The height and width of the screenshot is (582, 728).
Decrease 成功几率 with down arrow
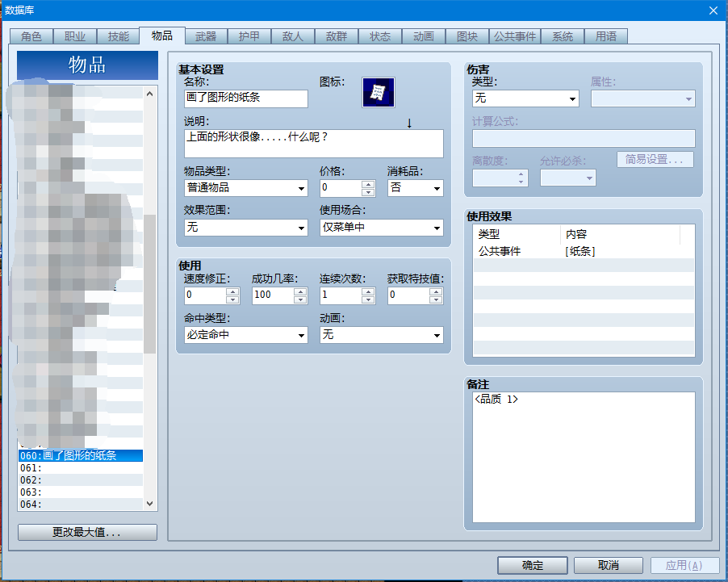[300, 299]
